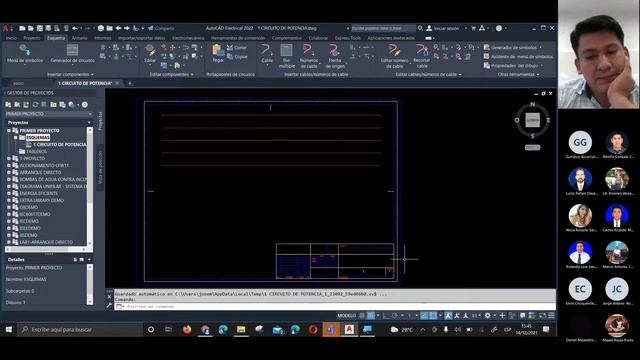Expand the Editar componentes panel

tap(171, 74)
